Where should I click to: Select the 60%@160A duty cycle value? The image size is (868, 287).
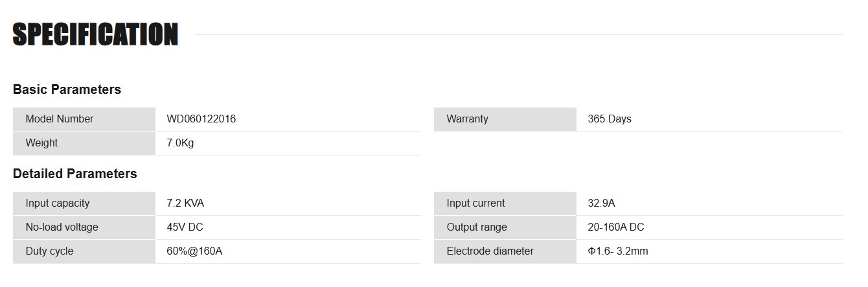194,251
